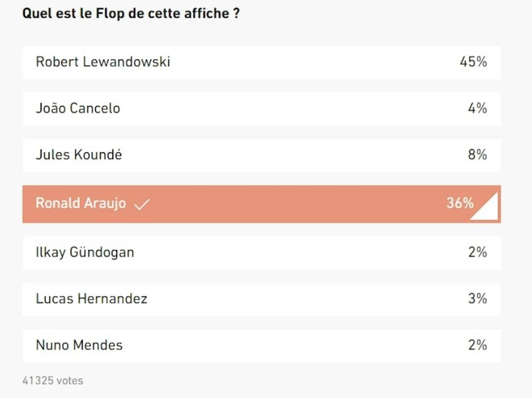
Task: Click the checkmark next to Ronald Araujo
Action: (142, 204)
